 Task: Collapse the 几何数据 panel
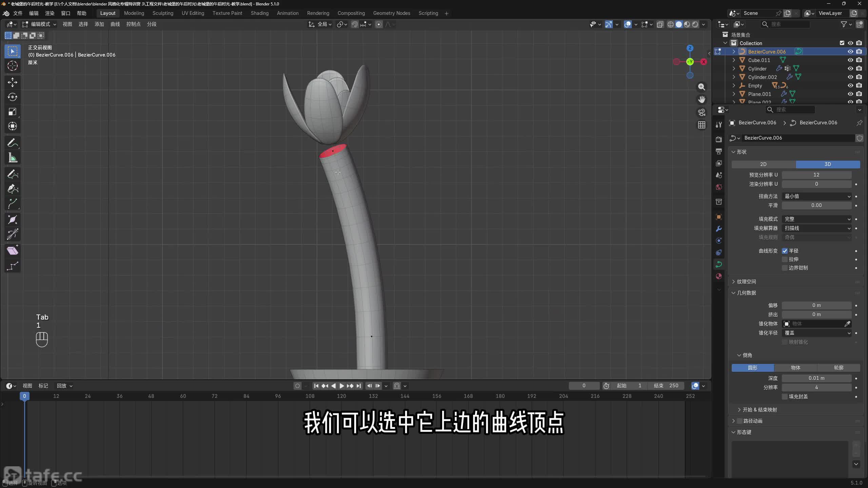pyautogui.click(x=746, y=293)
